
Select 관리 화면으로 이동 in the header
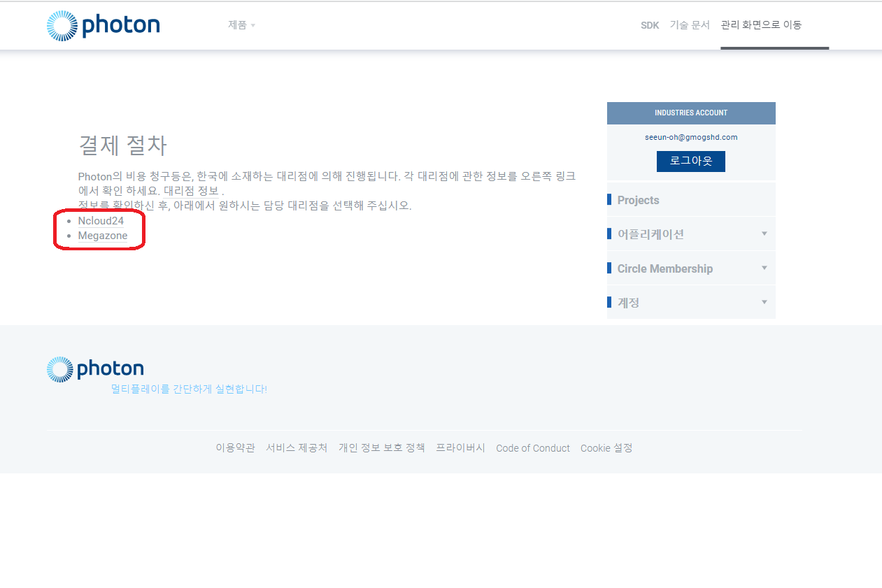[762, 25]
